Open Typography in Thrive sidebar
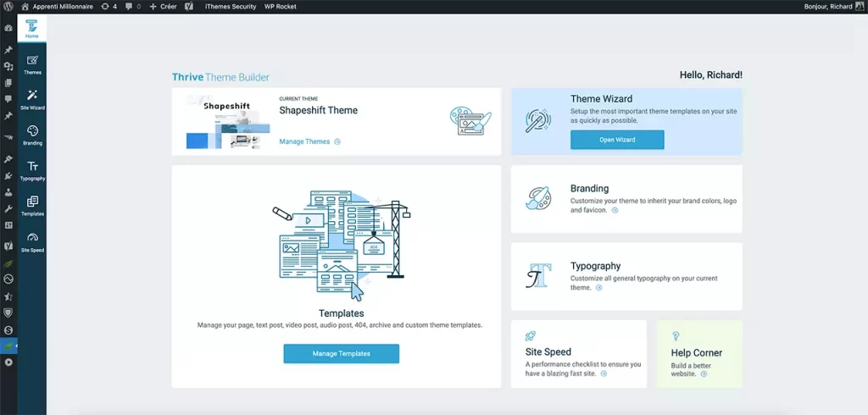 pos(32,172)
